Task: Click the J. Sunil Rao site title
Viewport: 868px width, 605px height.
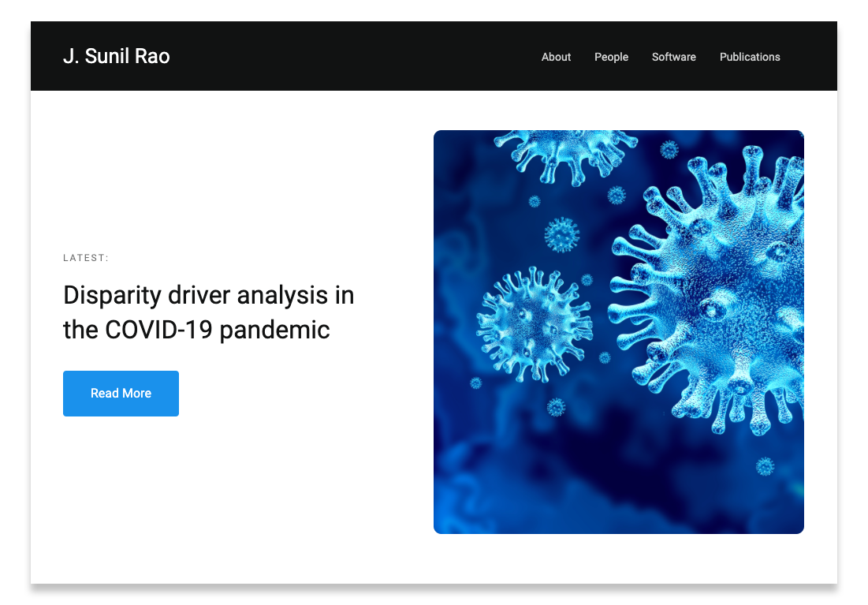Action: (116, 56)
